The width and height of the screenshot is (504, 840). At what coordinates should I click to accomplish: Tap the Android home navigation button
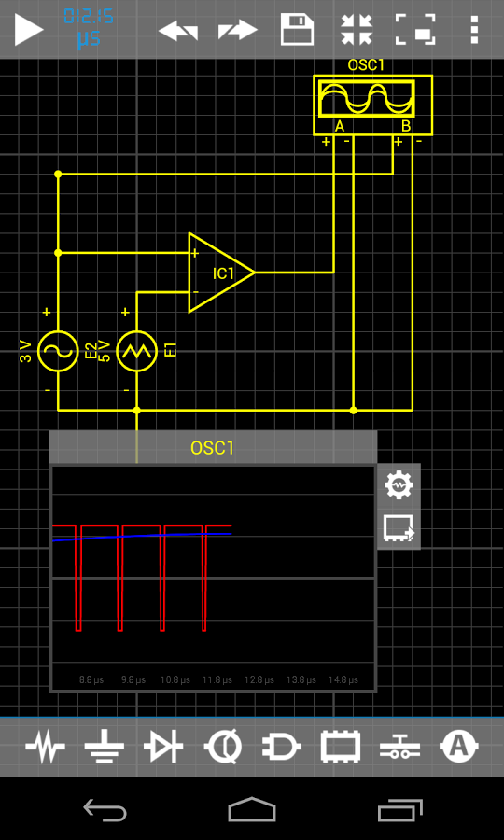point(252,809)
